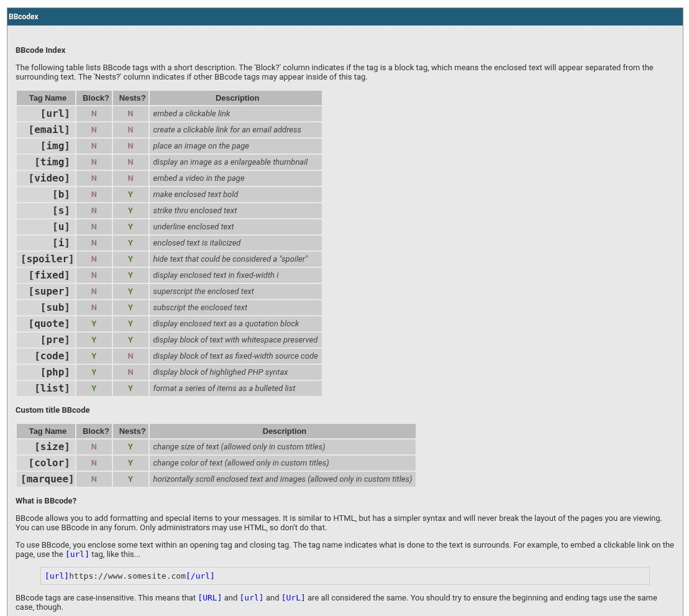This screenshot has height=616, width=689.
Task: Click 'format a series of items as a bulleted list'
Action: (224, 388)
